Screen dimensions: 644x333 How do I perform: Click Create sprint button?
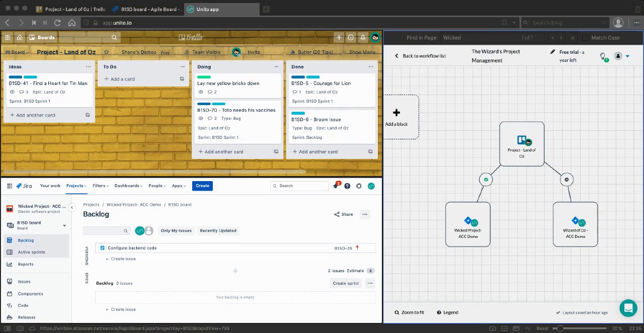346,283
